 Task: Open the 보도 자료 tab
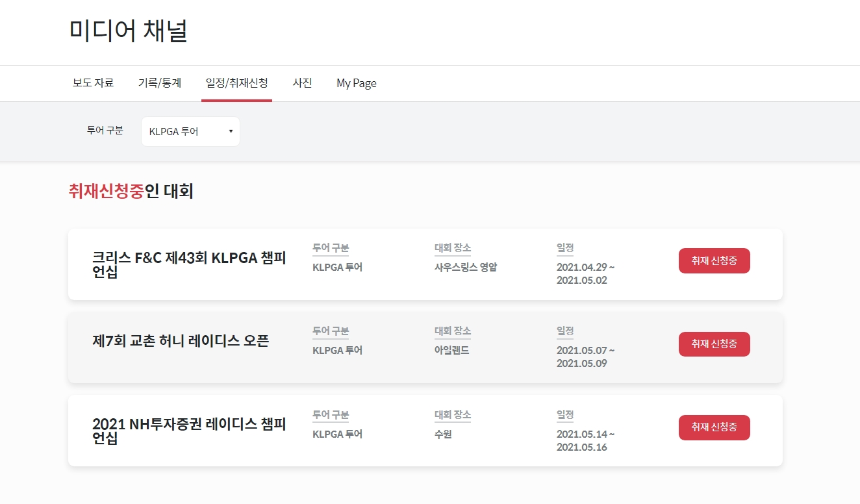click(93, 82)
